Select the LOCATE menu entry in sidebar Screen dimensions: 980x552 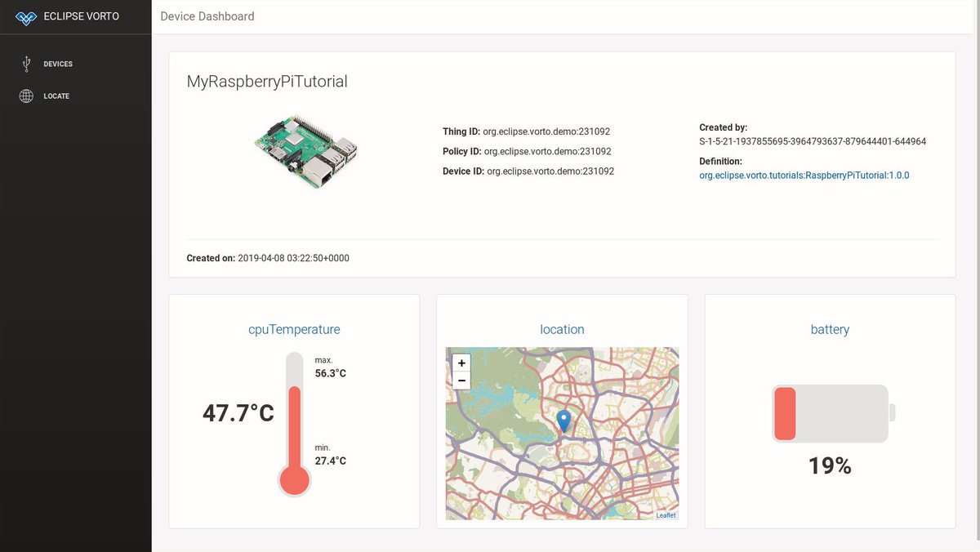click(x=56, y=96)
